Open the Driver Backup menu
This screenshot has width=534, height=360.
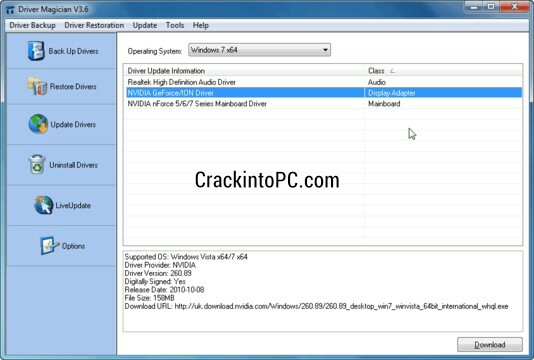tap(32, 25)
